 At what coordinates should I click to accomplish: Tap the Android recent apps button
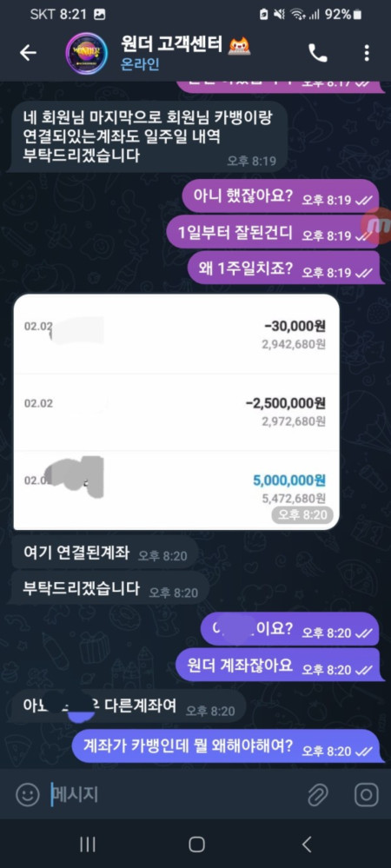pyautogui.click(x=88, y=844)
